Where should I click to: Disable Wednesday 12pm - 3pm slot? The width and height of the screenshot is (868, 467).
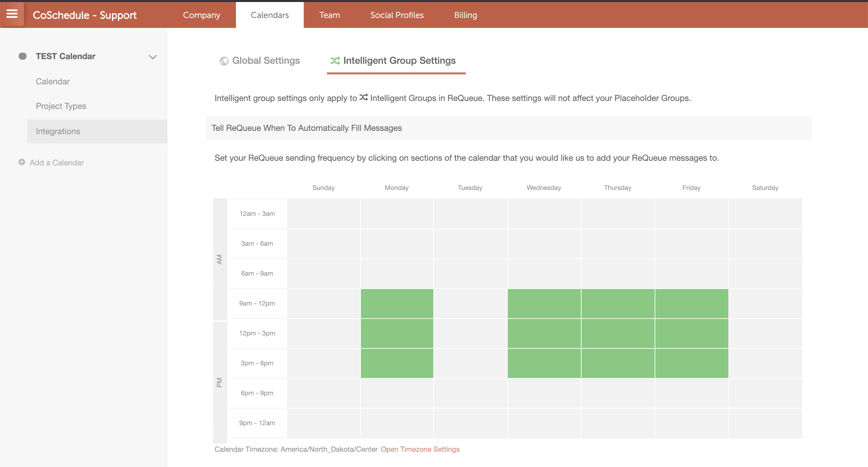(x=544, y=333)
